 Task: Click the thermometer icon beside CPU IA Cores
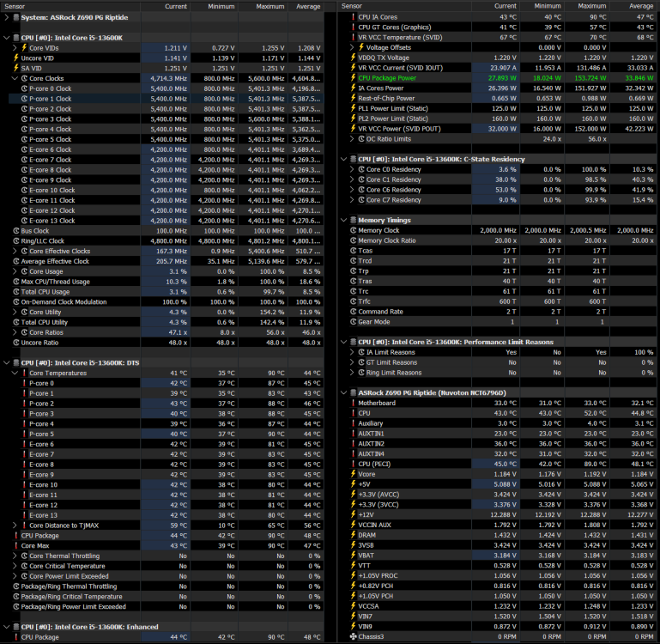[x=353, y=17]
